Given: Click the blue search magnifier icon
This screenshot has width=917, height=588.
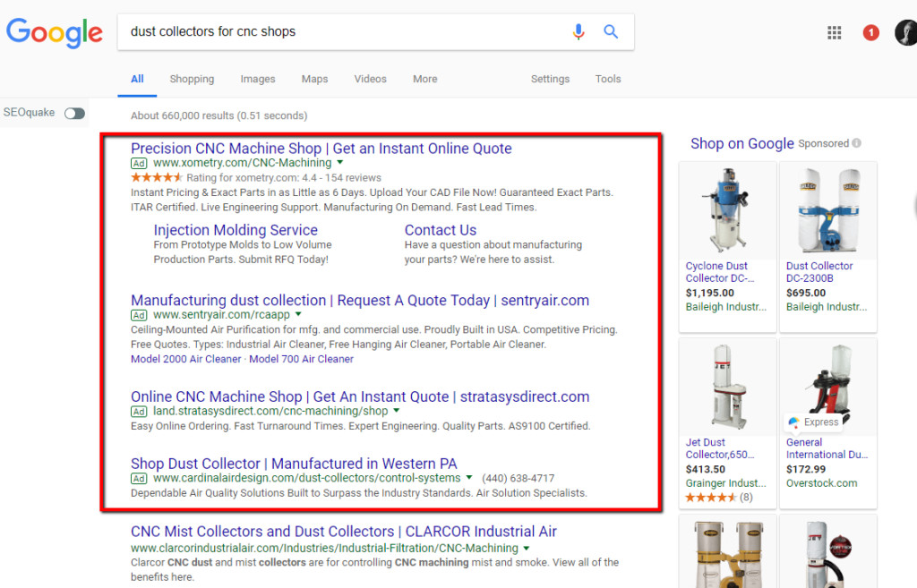Looking at the screenshot, I should (x=611, y=31).
